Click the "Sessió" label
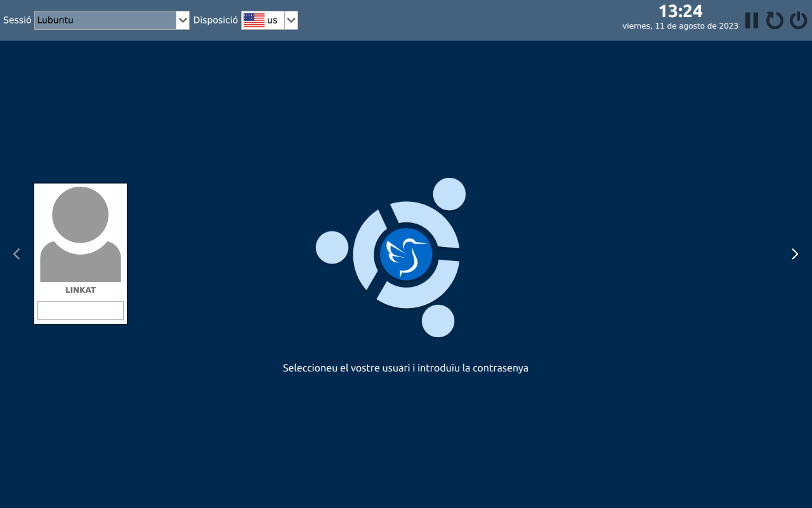812x508 pixels. click(x=17, y=20)
